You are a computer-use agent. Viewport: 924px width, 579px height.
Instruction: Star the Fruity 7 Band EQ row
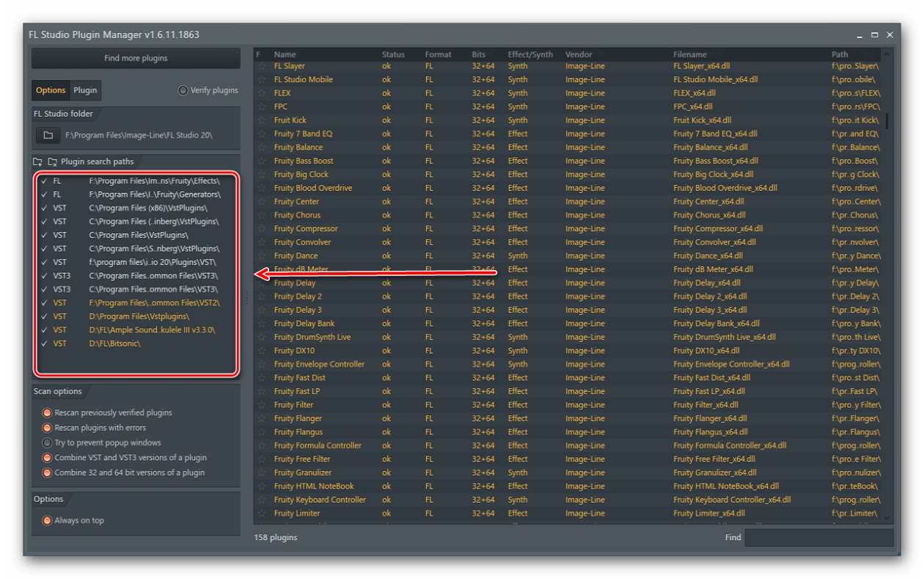(x=261, y=134)
